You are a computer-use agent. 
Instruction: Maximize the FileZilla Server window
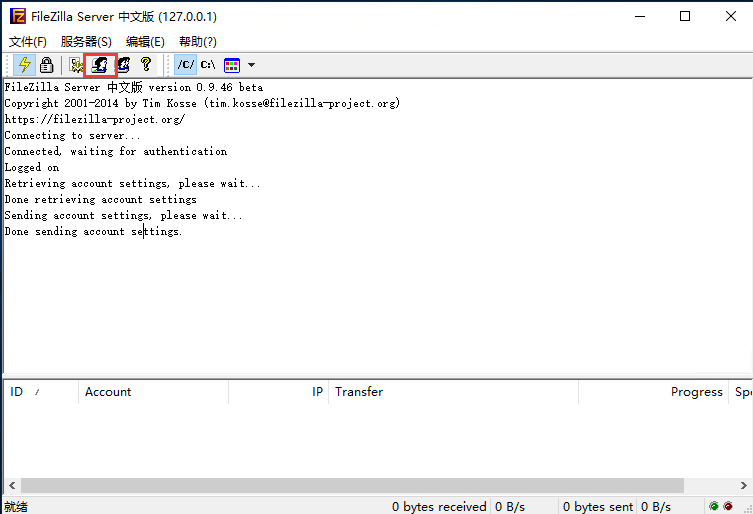(x=685, y=16)
